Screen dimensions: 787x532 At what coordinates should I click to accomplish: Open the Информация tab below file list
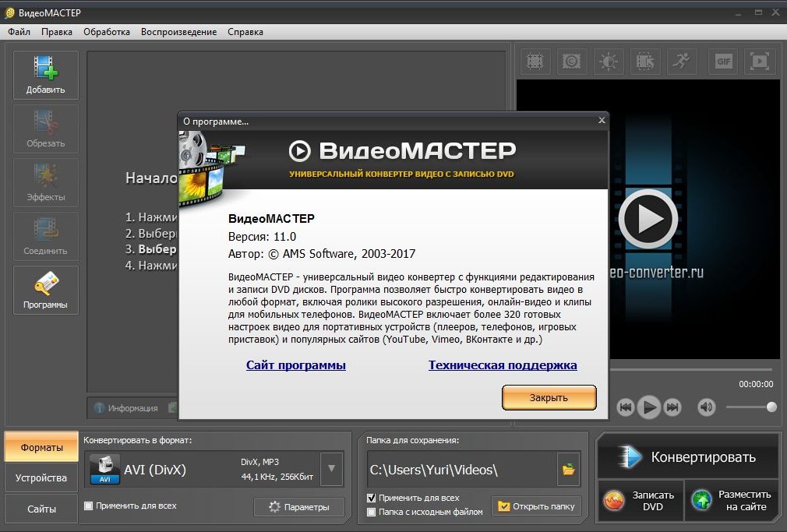click(126, 408)
